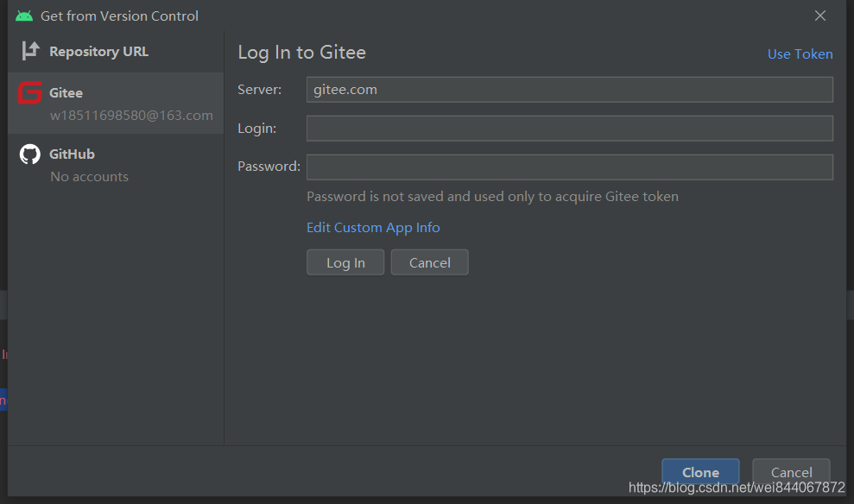
Task: Focus the Server field containing gitee.com
Action: coord(570,89)
